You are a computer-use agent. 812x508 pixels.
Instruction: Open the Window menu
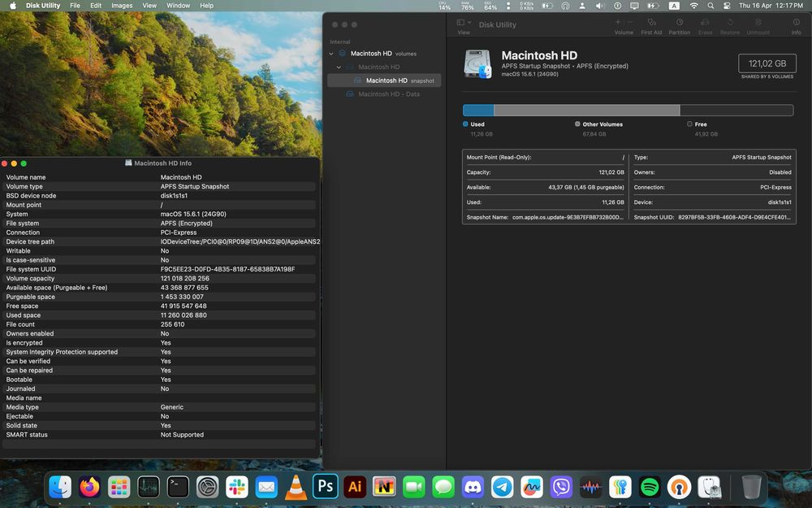tap(178, 5)
